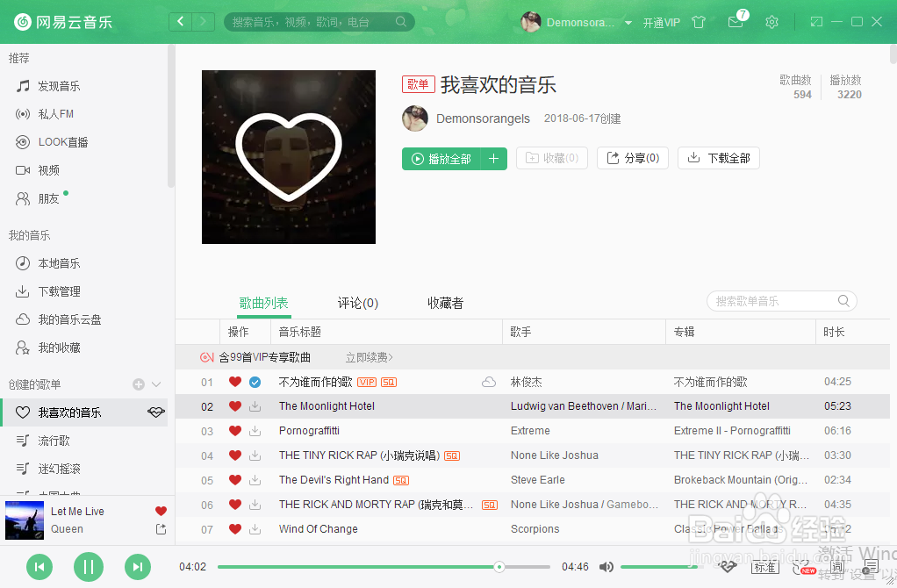Open 开通VIP link
Screen dimensions: 897x588
click(661, 22)
